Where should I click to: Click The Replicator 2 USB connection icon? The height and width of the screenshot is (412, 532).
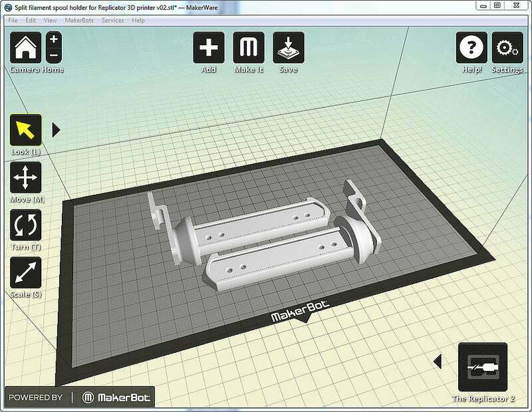point(483,367)
